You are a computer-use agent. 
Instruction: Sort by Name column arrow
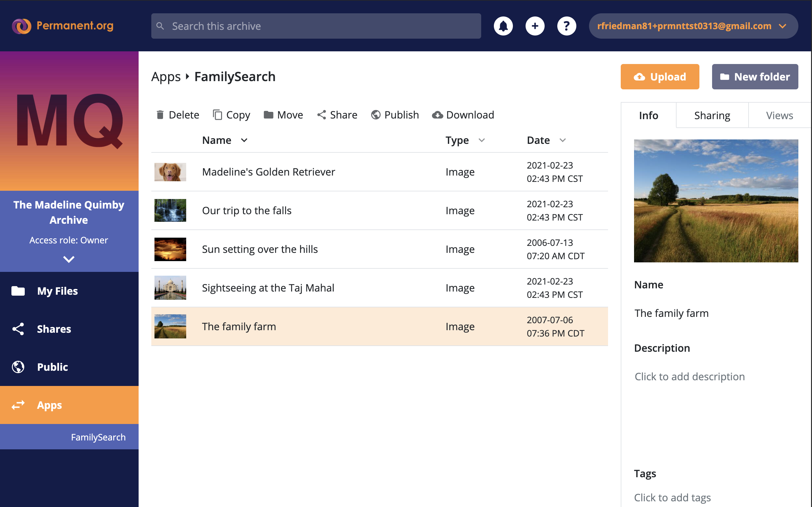click(244, 140)
